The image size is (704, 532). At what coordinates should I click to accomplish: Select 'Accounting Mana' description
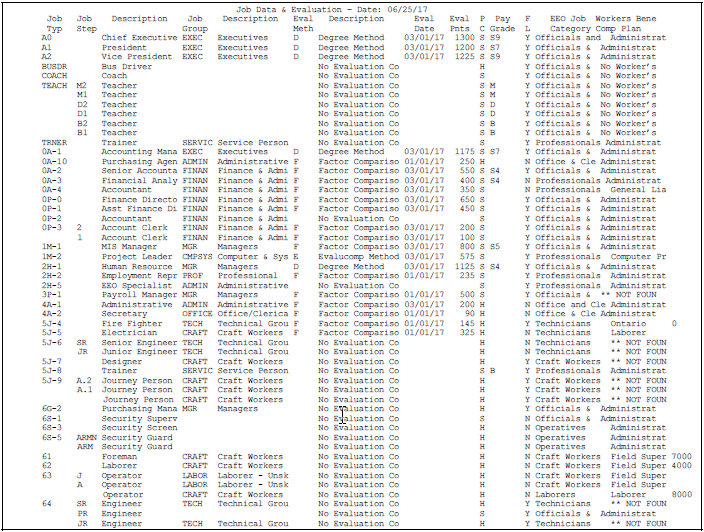click(140, 152)
